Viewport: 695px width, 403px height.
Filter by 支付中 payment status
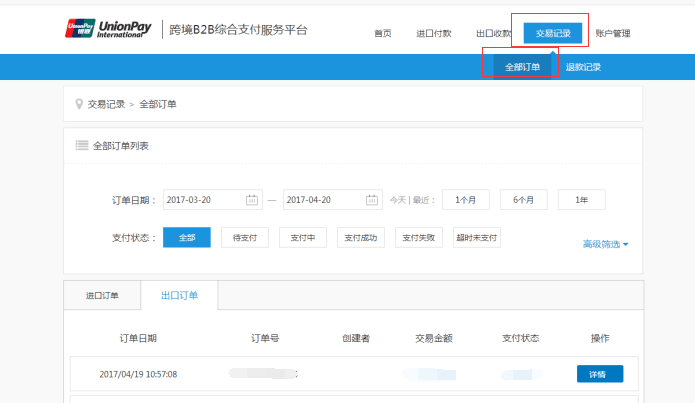tap(302, 238)
